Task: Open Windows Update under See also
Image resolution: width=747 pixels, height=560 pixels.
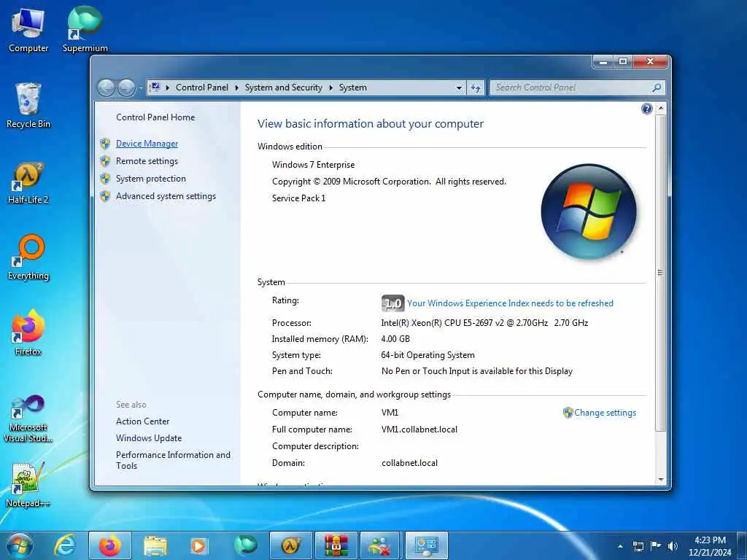Action: tap(149, 438)
